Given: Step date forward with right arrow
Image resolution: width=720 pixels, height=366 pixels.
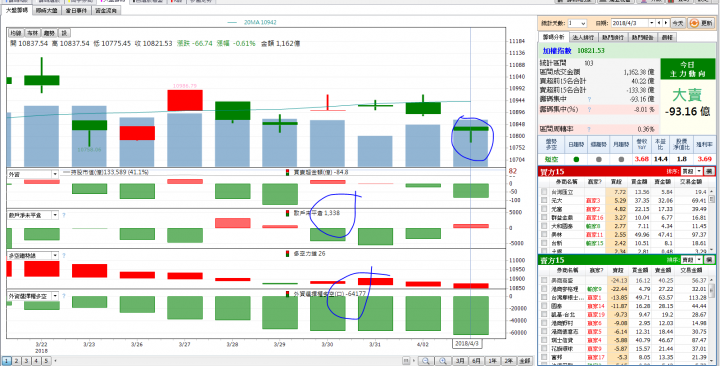Looking at the screenshot, I should click(x=665, y=23).
